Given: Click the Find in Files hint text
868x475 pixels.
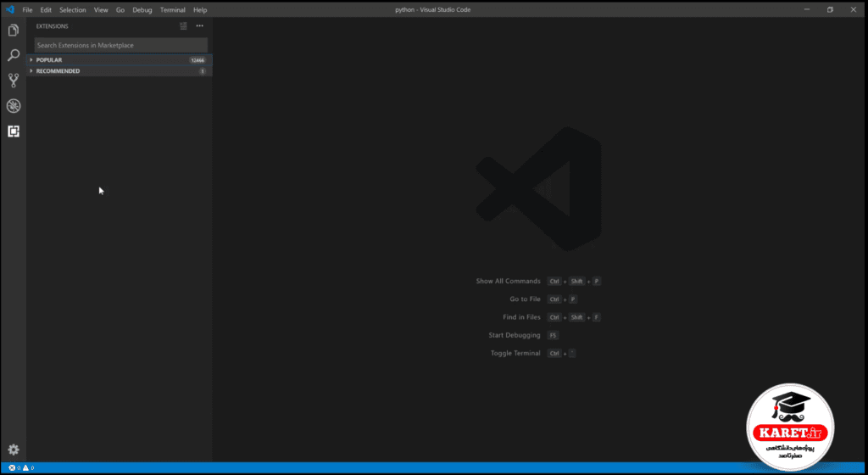Looking at the screenshot, I should pyautogui.click(x=521, y=317).
